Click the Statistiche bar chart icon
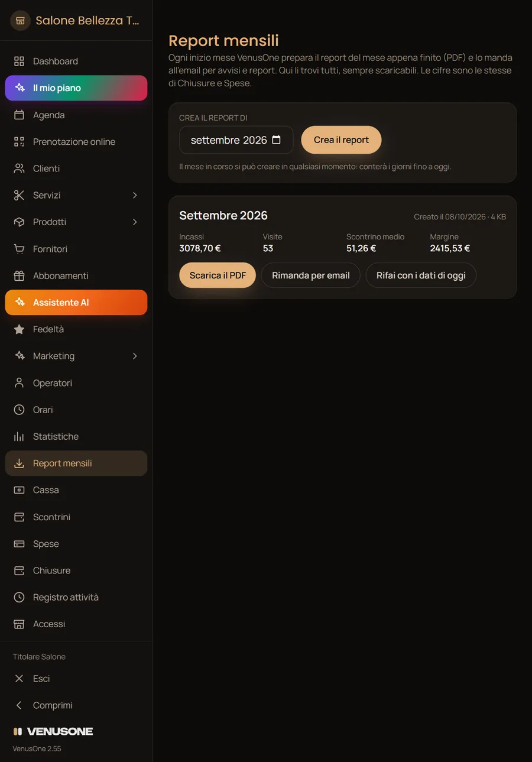This screenshot has height=762, width=532. tap(19, 437)
